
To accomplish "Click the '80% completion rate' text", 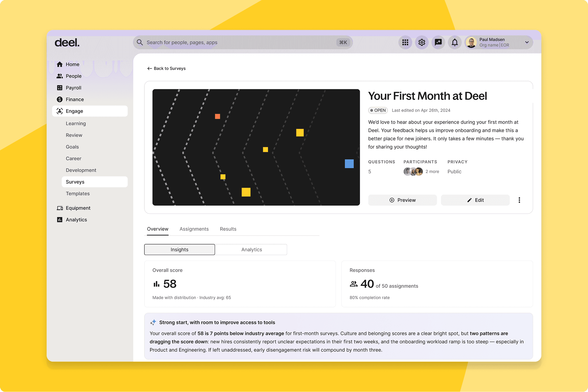I will point(370,298).
